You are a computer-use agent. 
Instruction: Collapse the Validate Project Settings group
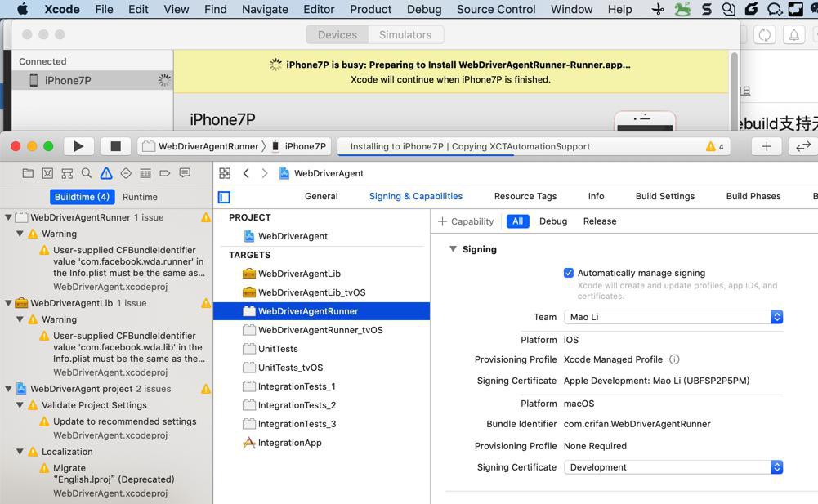click(20, 405)
